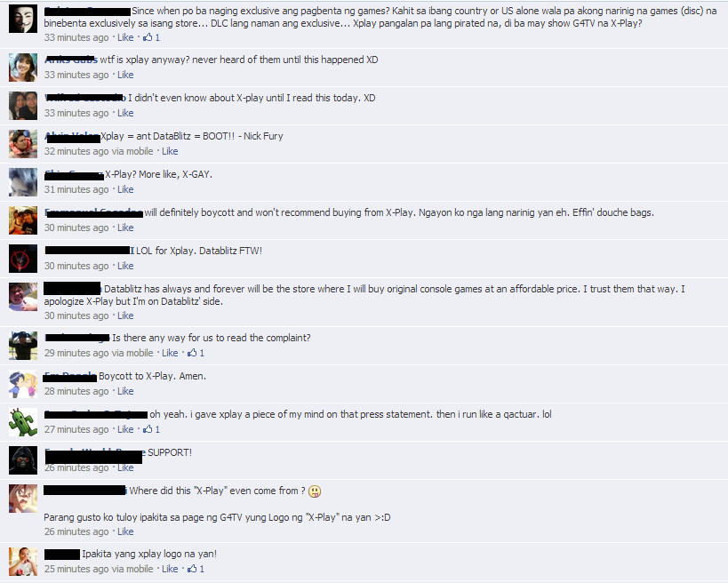Open green cactus avatar profile
The image size is (728, 583).
pos(23,422)
